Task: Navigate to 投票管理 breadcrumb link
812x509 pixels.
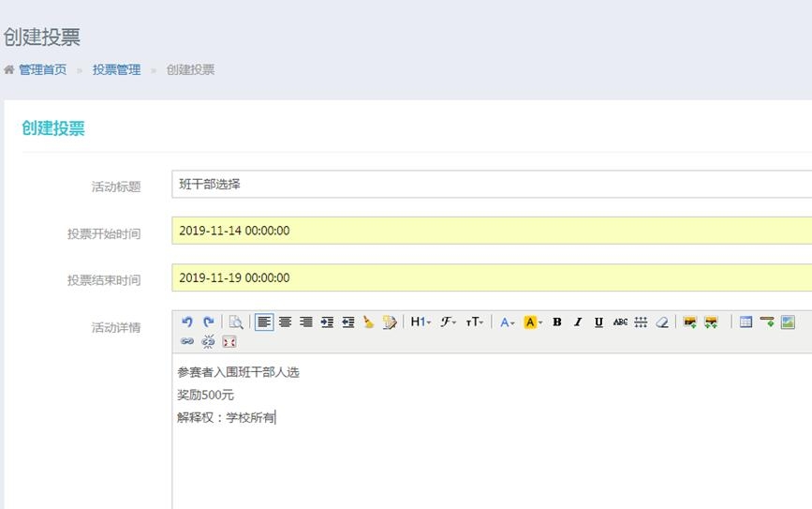Action: 116,69
